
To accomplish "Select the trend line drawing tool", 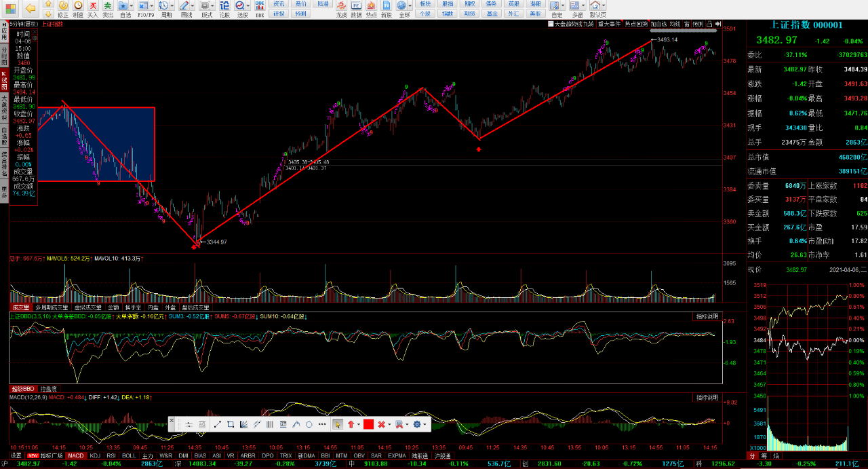I will [x=218, y=424].
